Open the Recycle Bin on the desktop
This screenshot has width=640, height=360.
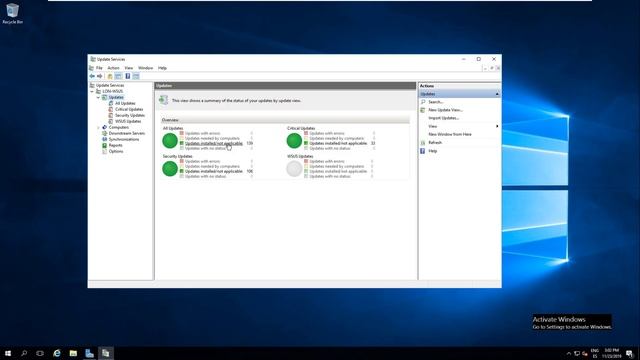click(12, 13)
